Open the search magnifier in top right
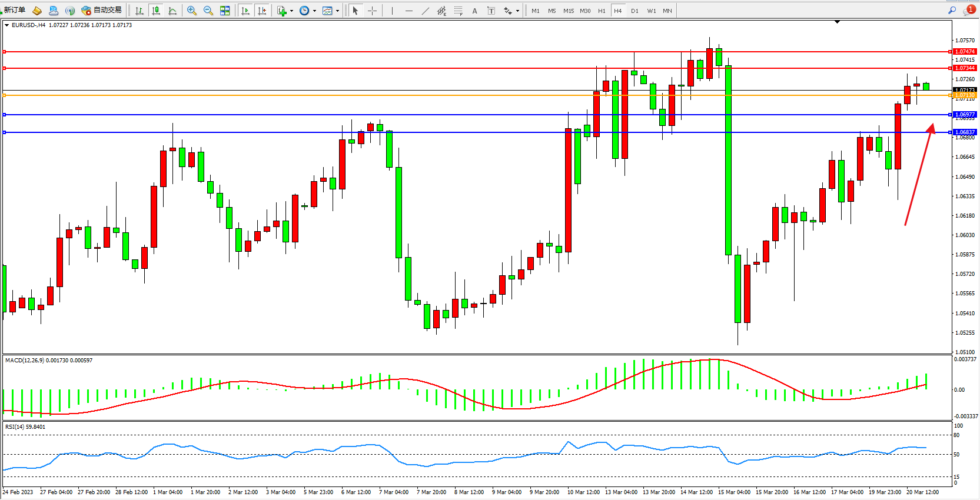 coord(952,11)
